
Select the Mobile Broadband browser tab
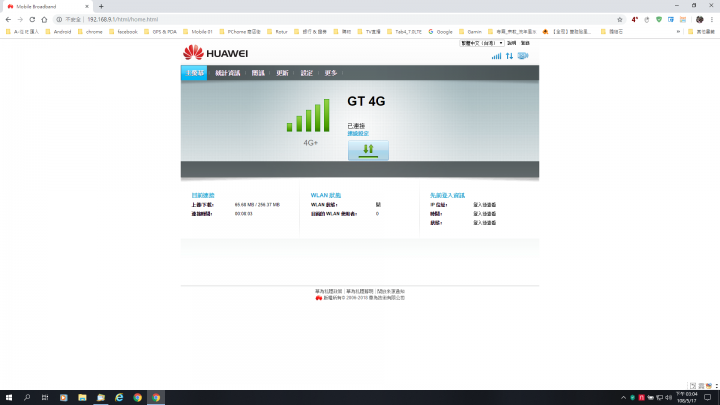pyautogui.click(x=47, y=6)
